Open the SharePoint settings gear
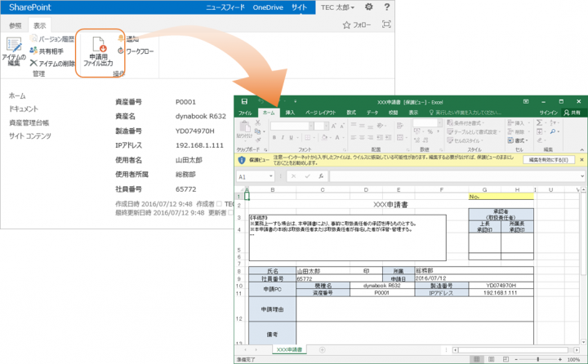588x364 pixels. click(x=368, y=7)
